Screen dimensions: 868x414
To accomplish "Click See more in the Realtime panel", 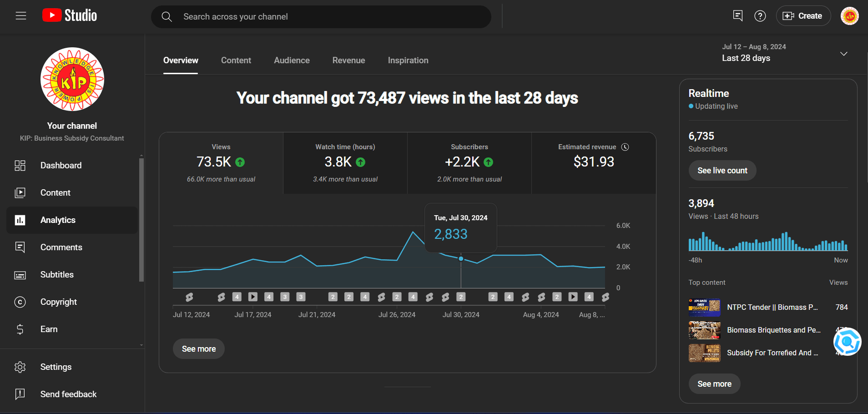I will (715, 384).
